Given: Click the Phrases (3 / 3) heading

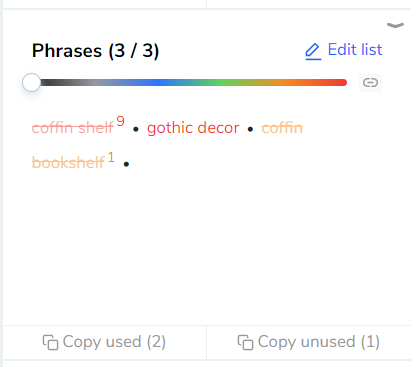Looking at the screenshot, I should tap(95, 51).
